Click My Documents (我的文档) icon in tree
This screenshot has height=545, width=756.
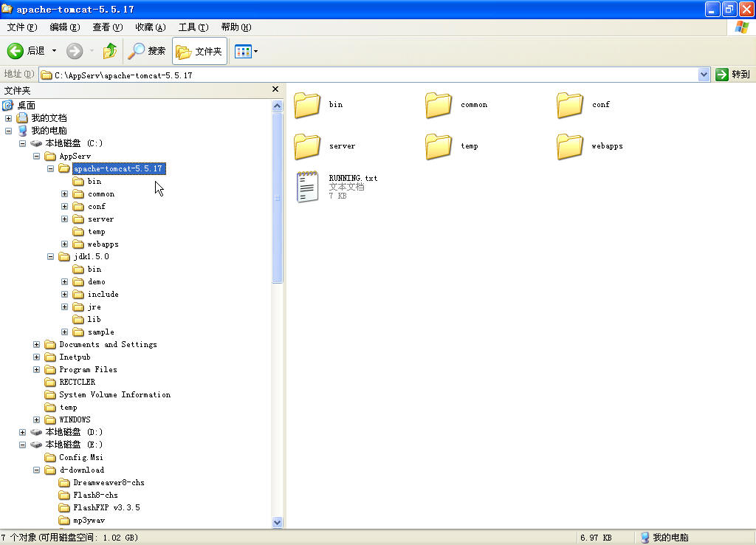(22, 117)
